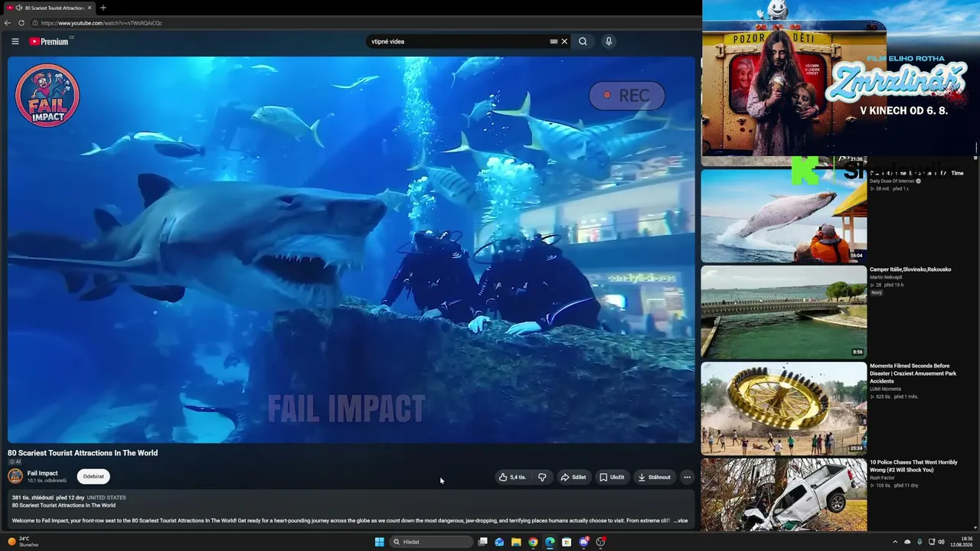Show hidden system tray icons chevron
Viewport: 980px width, 551px height.
[894, 542]
